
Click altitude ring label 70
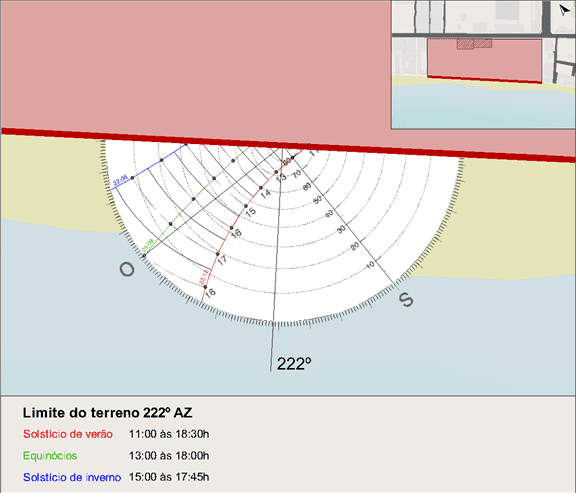coord(297,173)
